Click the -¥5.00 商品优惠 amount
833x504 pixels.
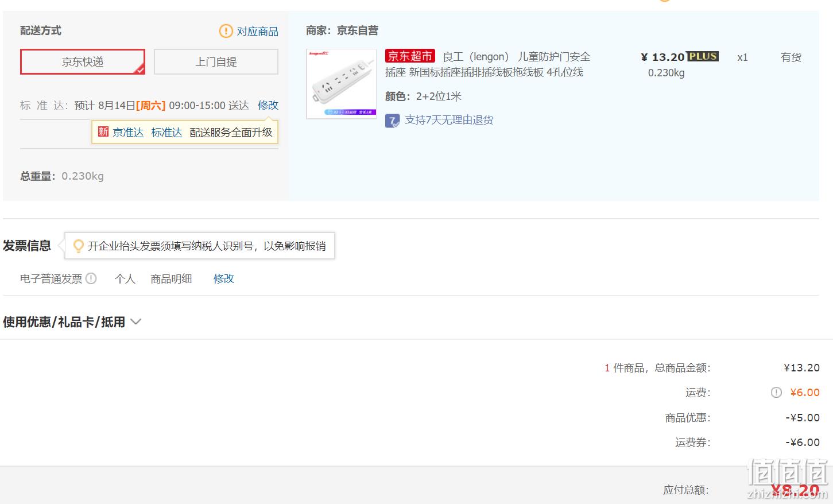point(803,418)
